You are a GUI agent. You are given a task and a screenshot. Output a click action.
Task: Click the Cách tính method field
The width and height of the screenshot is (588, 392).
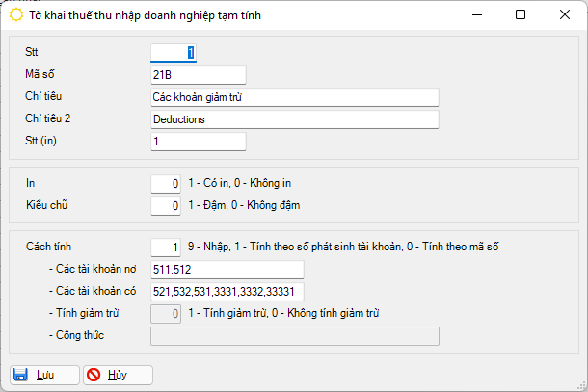166,248
